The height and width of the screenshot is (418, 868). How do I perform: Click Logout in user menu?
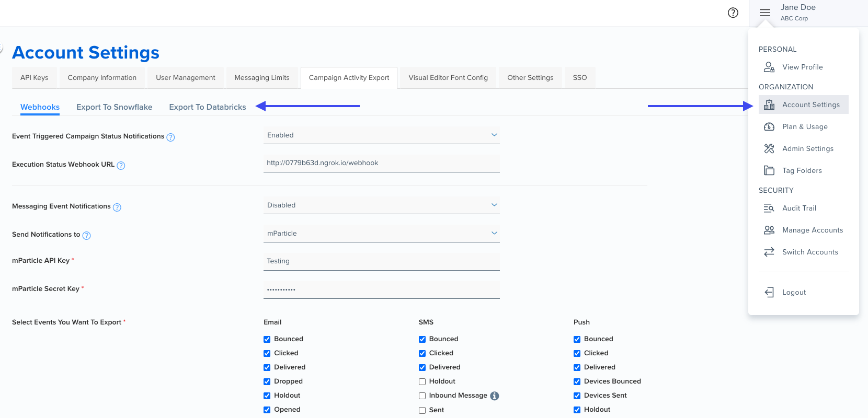pyautogui.click(x=804, y=292)
